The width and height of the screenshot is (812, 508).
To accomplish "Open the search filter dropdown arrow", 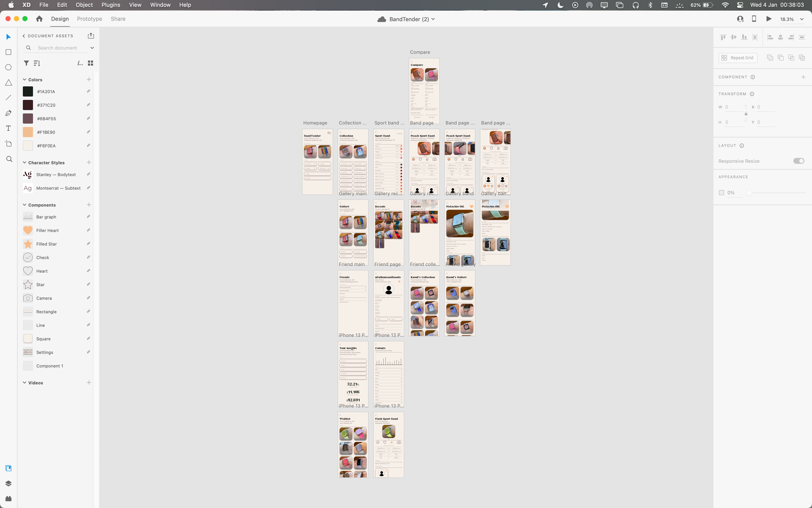I will pos(92,48).
